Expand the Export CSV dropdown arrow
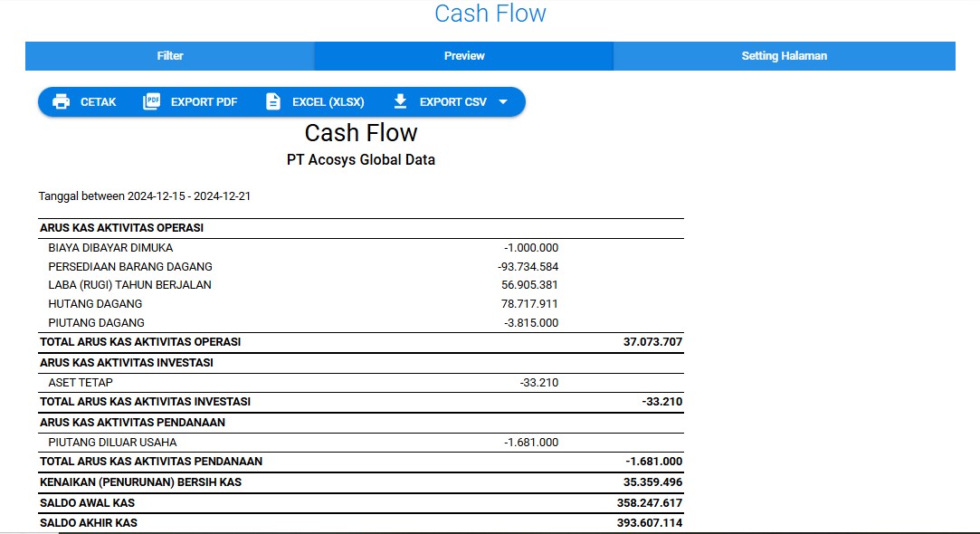Image resolution: width=980 pixels, height=534 pixels. point(503,102)
